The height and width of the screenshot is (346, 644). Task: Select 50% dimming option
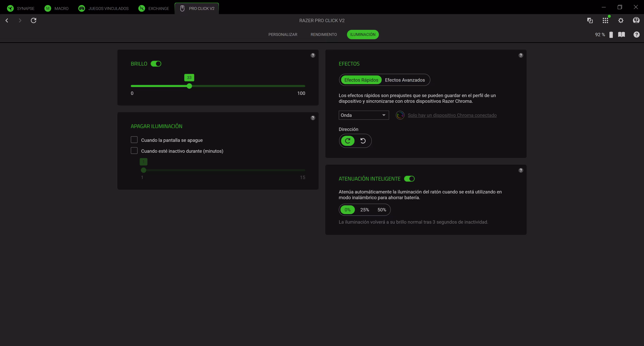382,210
